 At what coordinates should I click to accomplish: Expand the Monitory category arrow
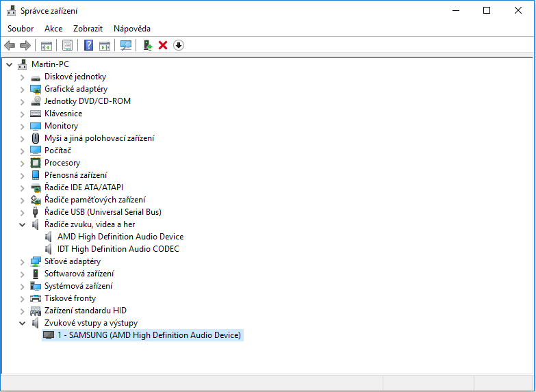pyautogui.click(x=22, y=127)
